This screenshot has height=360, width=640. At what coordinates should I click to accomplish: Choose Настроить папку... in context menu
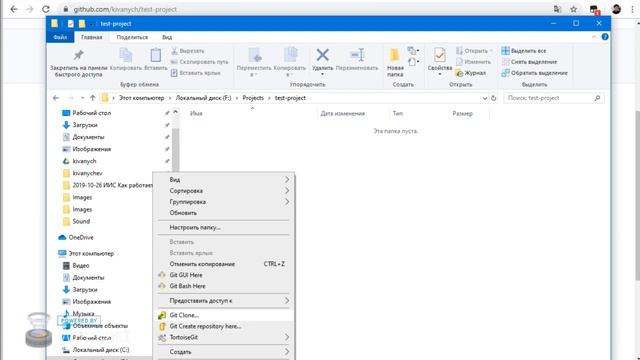224,227
